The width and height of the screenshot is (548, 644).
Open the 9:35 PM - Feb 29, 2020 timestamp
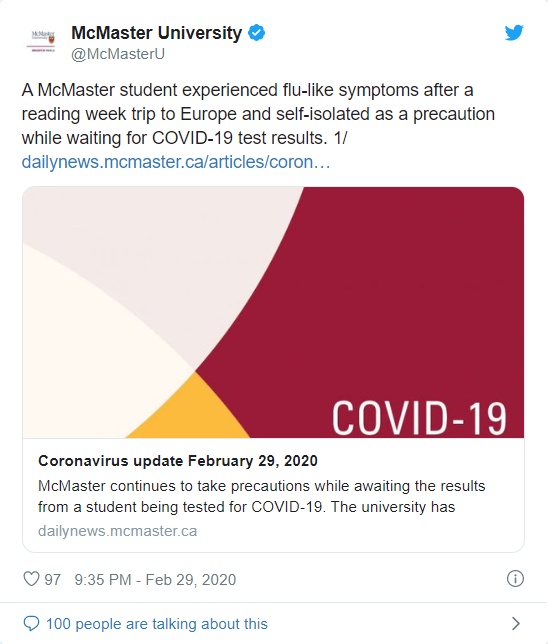tap(155, 580)
